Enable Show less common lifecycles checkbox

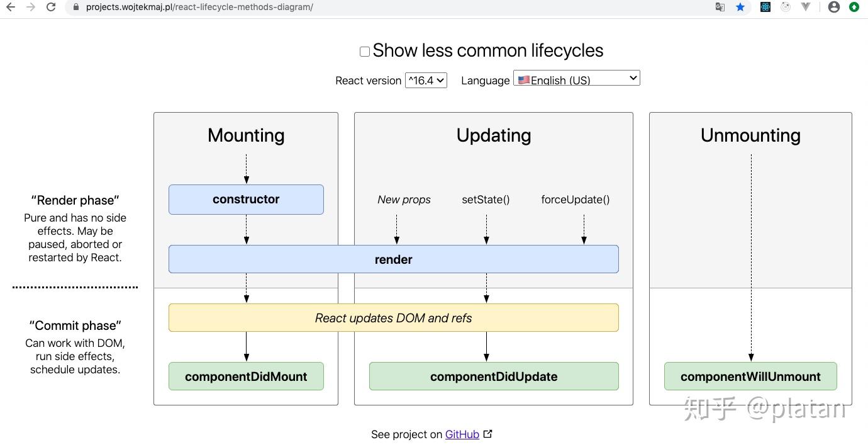[365, 52]
